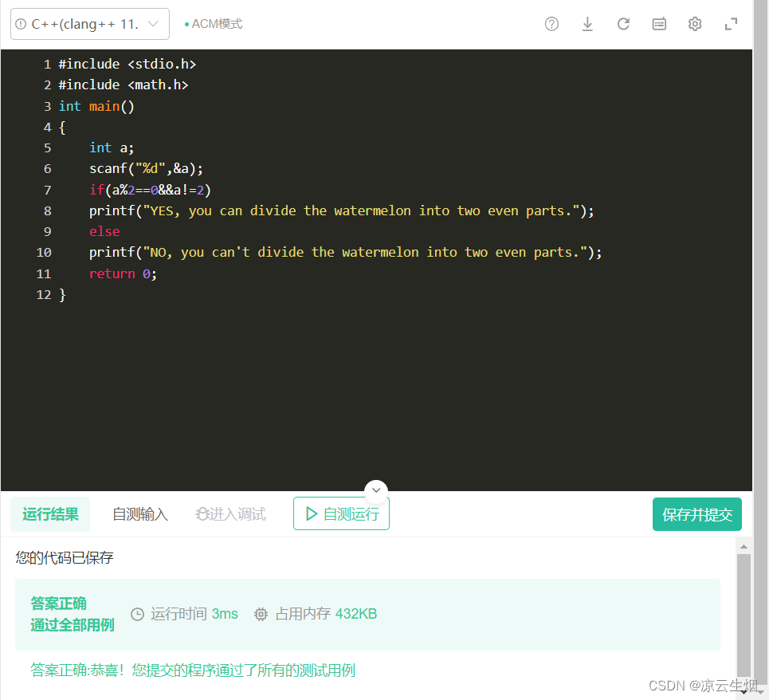The height and width of the screenshot is (700, 769).
Task: Click the printf YES line in editor
Action: click(x=341, y=211)
